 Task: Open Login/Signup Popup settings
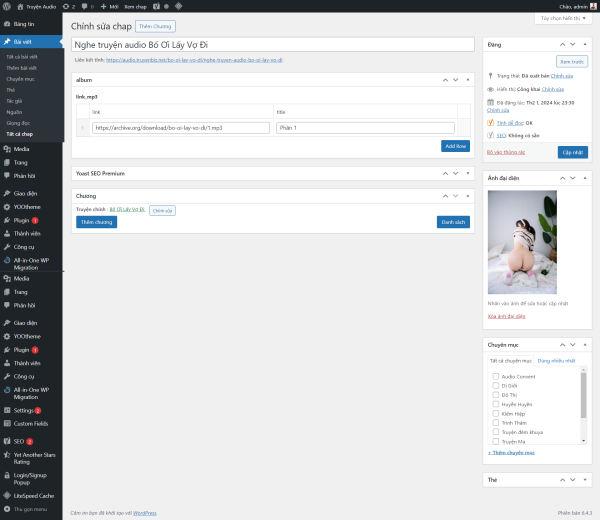pos(33,476)
